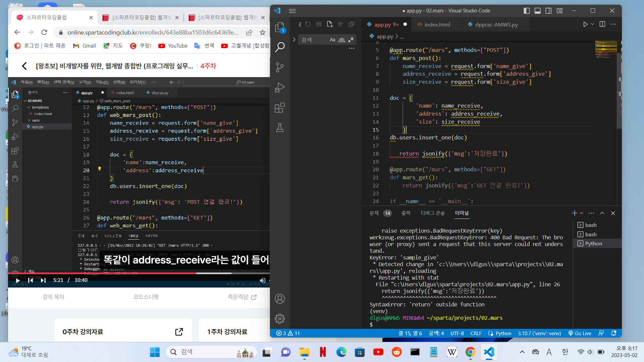Open the Explorer view in VS Code

click(280, 27)
